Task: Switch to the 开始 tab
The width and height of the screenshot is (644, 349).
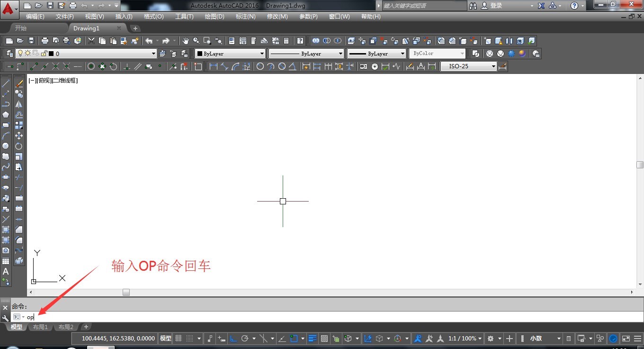Action: (21, 28)
